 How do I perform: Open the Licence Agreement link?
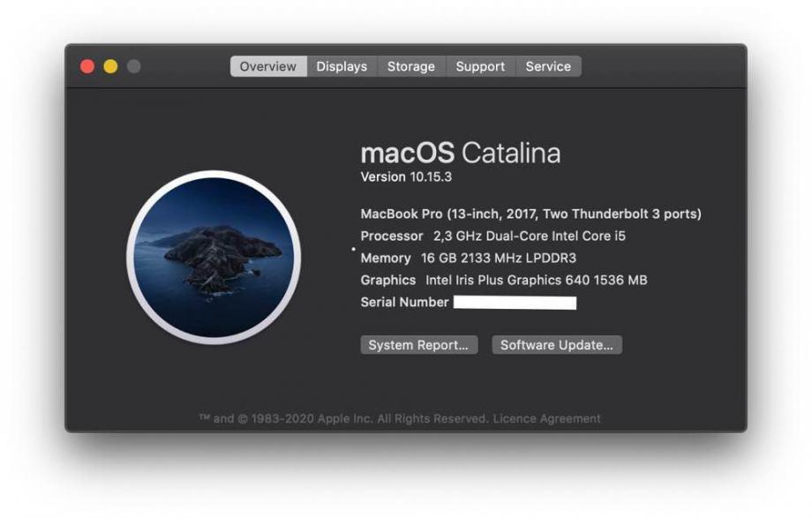546,418
